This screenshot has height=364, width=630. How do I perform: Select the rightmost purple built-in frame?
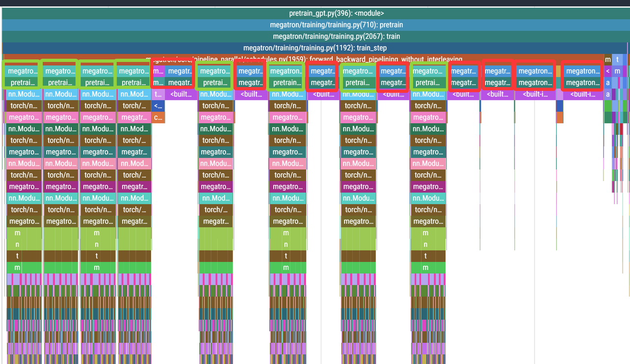583,94
